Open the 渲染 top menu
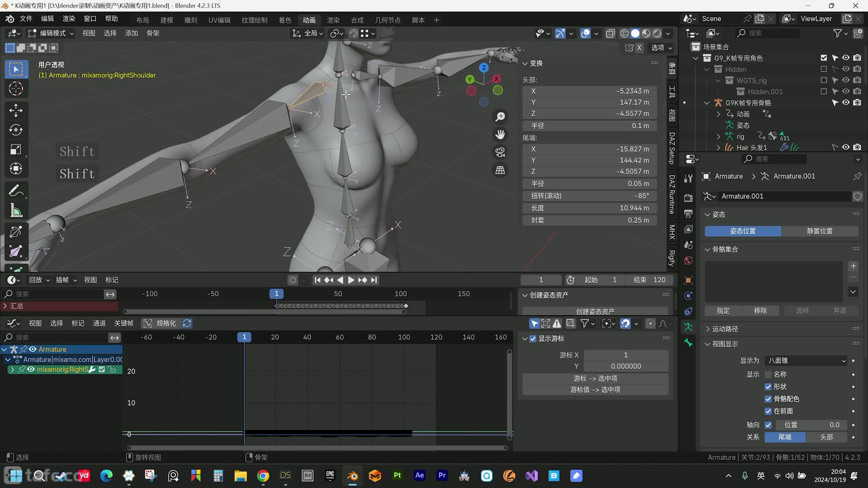Screen dimensions: 868x488 69,19
